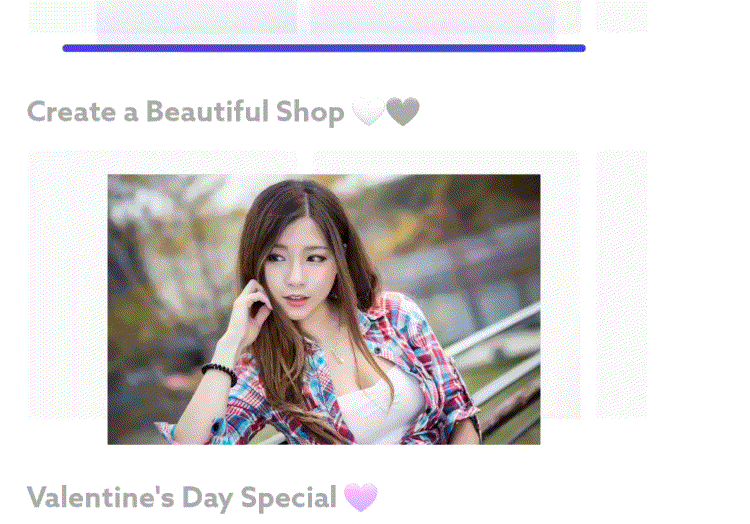Open the photo of woman in plaid shirt
The image size is (750, 524).
tap(324, 309)
